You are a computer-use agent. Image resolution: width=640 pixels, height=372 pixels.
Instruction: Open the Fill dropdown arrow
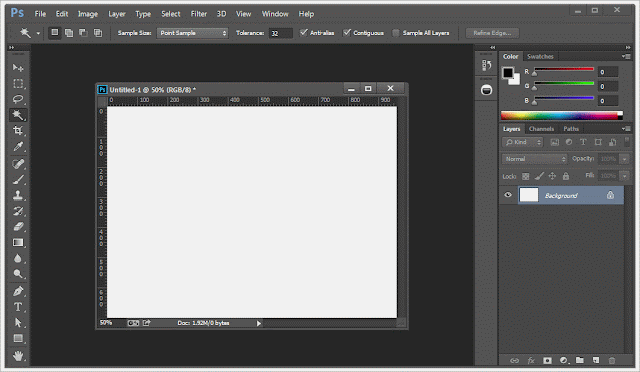624,176
